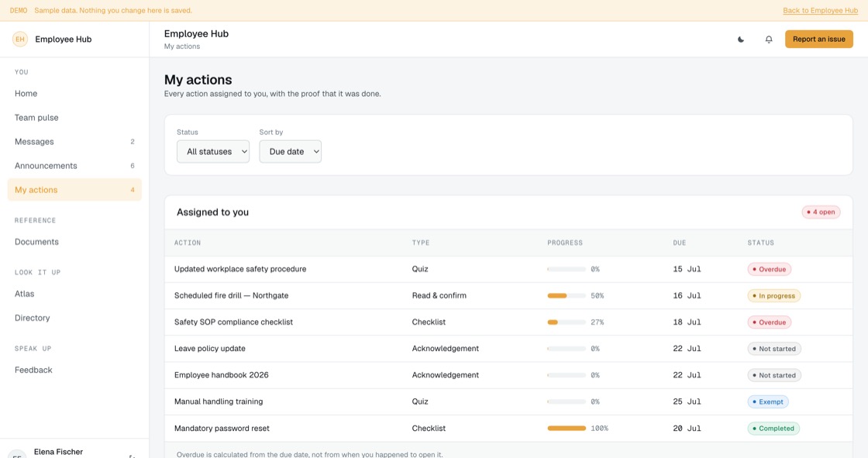Click the Type column header
The width and height of the screenshot is (868, 458).
[x=421, y=243]
